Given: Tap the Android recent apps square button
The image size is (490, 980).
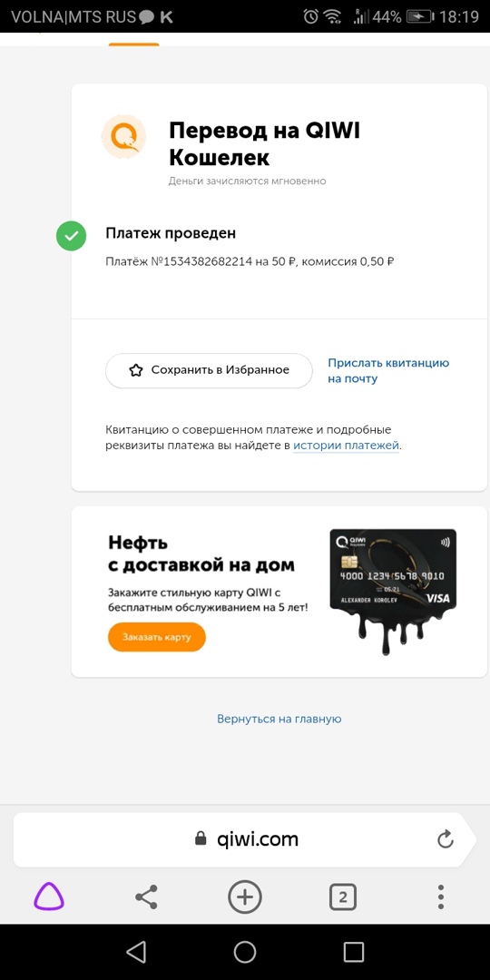Looking at the screenshot, I should pos(354,952).
